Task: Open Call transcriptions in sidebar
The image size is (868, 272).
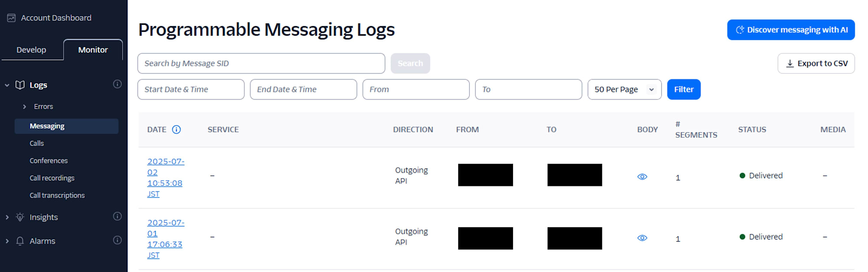Action: click(57, 196)
